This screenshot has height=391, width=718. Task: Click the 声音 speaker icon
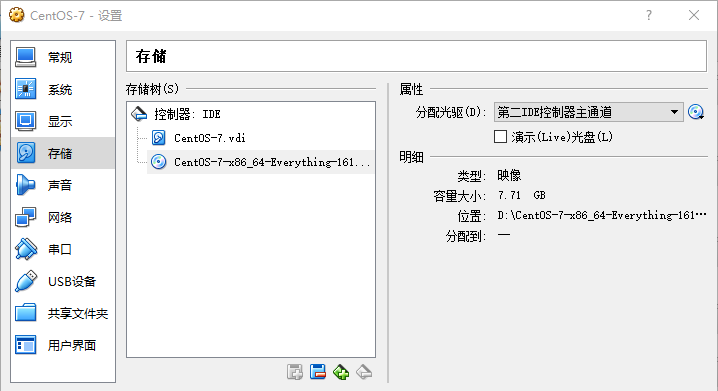pyautogui.click(x=25, y=185)
